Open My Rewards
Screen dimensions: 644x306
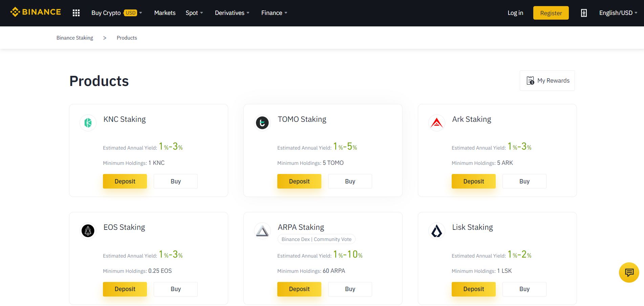click(547, 81)
